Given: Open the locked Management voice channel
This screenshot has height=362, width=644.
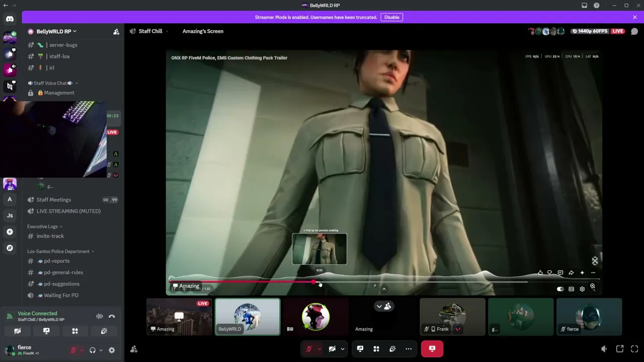Looking at the screenshot, I should [73, 93].
